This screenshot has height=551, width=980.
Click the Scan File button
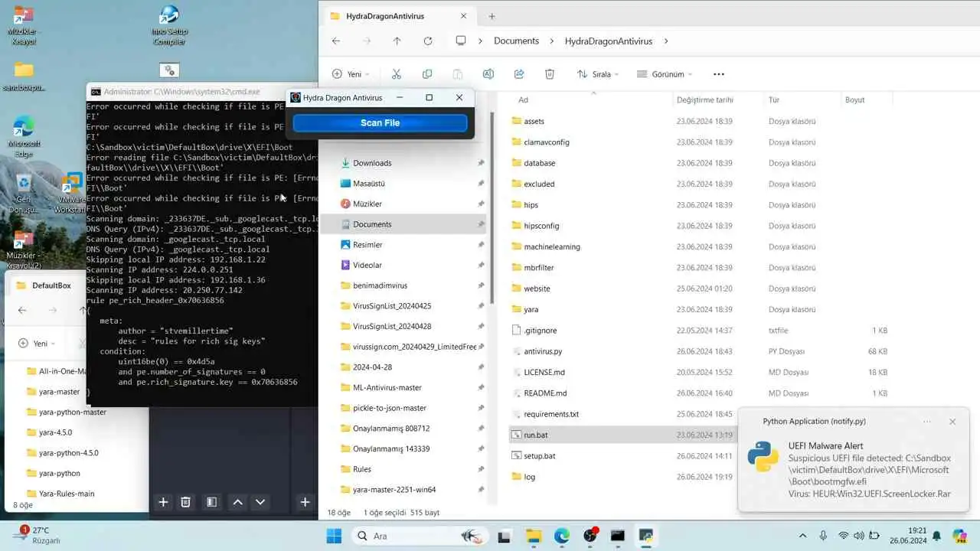(380, 122)
